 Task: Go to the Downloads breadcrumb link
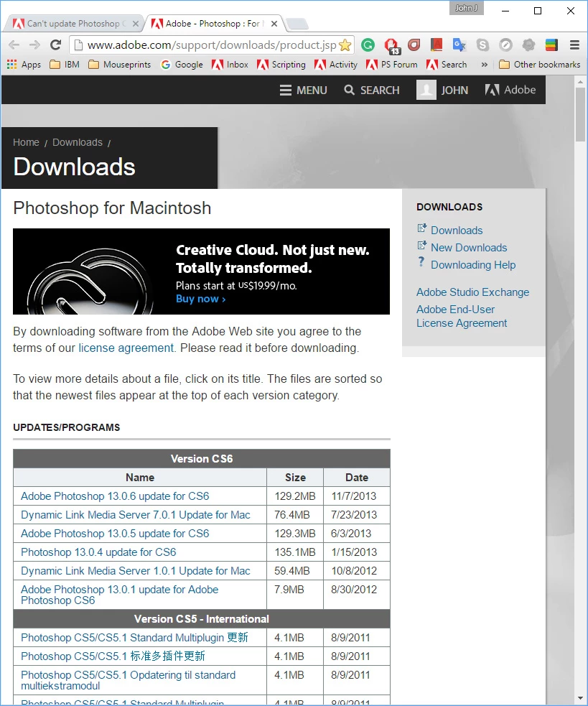(x=78, y=142)
